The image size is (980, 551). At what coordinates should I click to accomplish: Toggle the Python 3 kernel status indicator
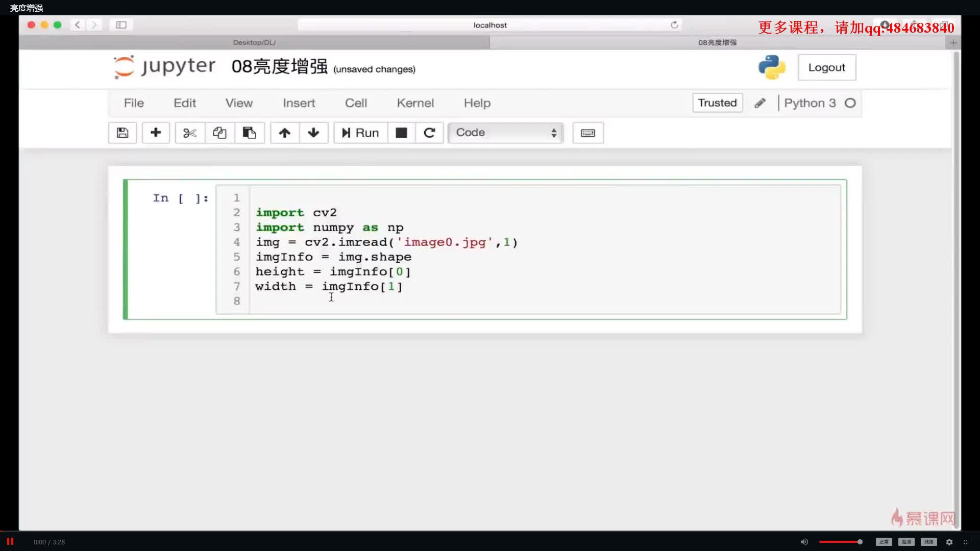coord(850,103)
